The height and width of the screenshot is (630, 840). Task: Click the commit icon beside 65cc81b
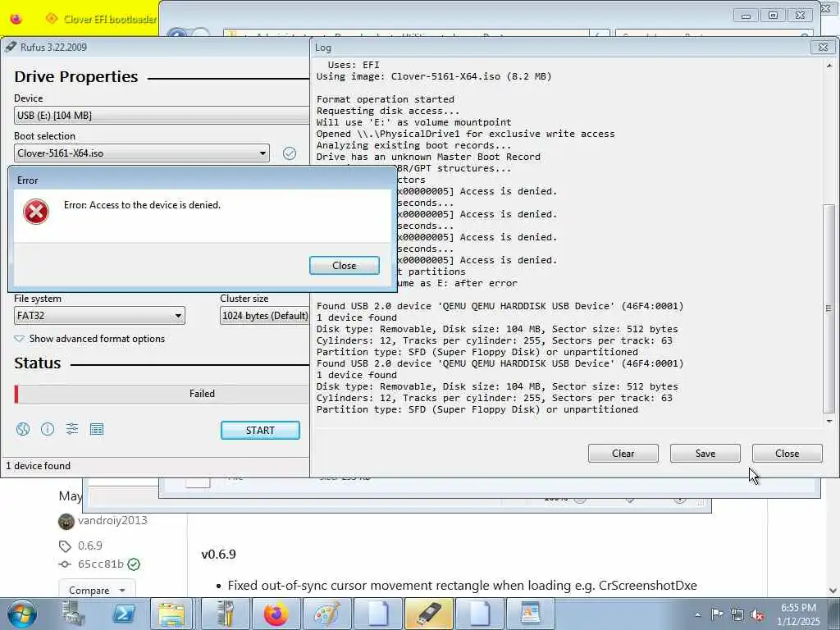pos(65,564)
